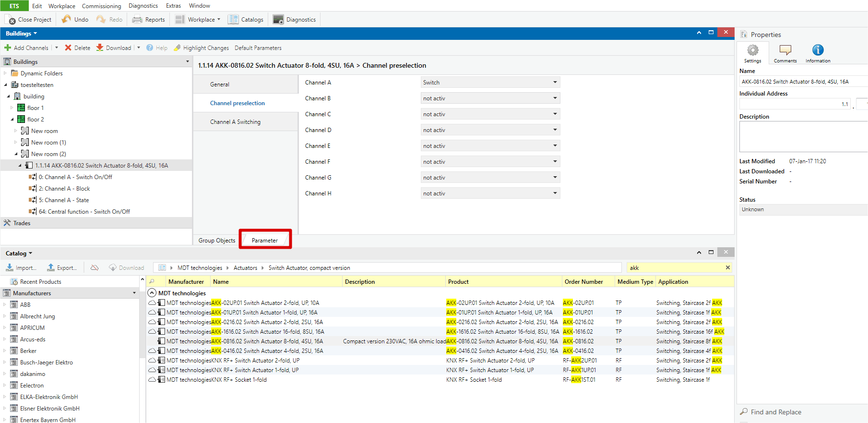Select the Busch-Jaeger Elektro manufacturer
The image size is (868, 423).
(46, 363)
